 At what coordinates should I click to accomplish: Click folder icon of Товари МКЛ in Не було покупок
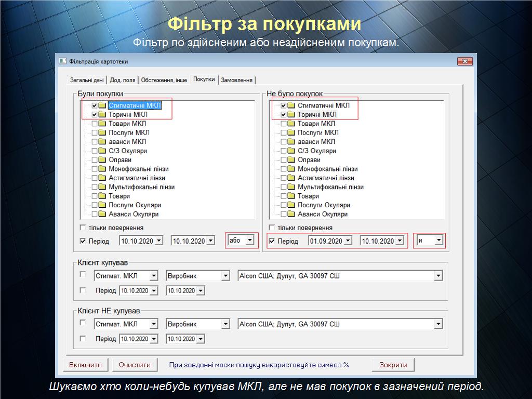pyautogui.click(x=291, y=124)
